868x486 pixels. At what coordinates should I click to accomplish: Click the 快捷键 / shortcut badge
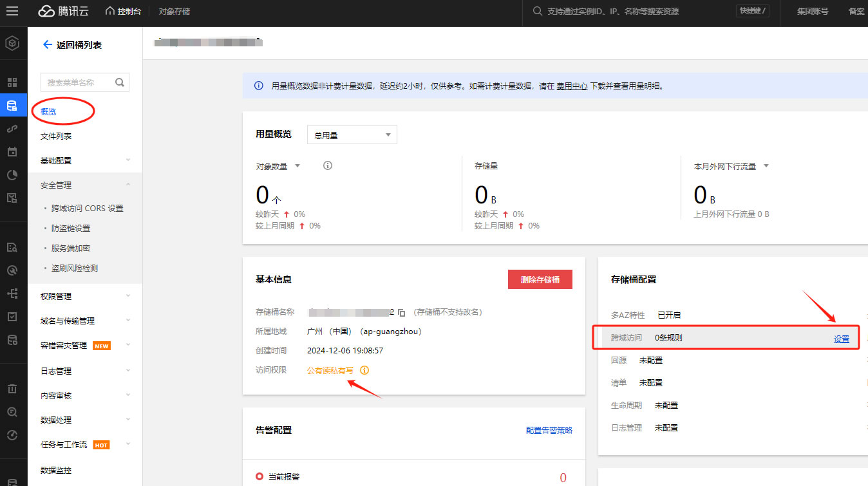[x=753, y=11]
